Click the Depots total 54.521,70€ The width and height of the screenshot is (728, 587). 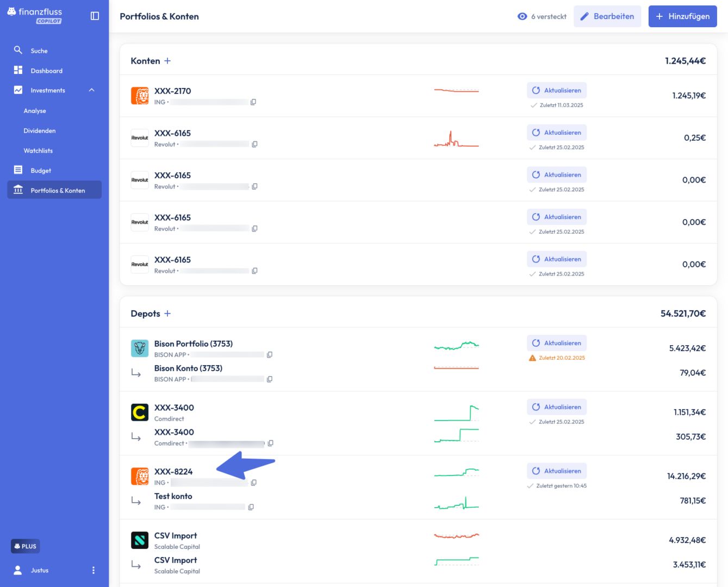click(683, 314)
